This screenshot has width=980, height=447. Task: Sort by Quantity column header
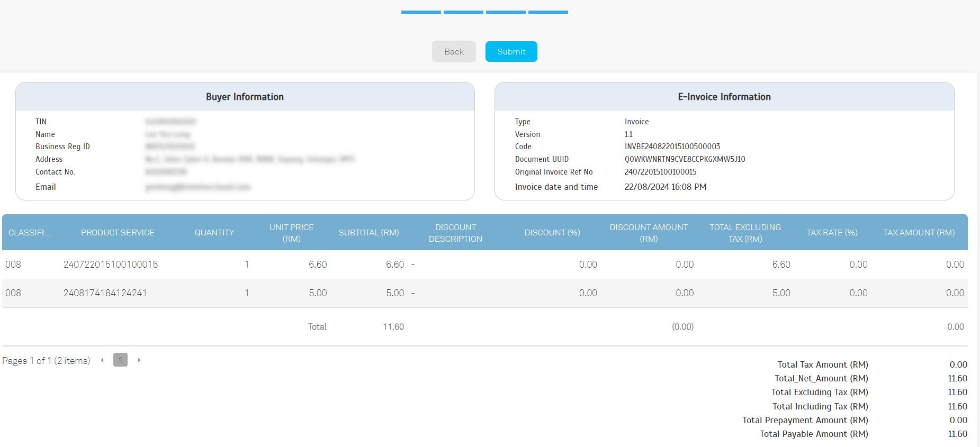coord(214,233)
